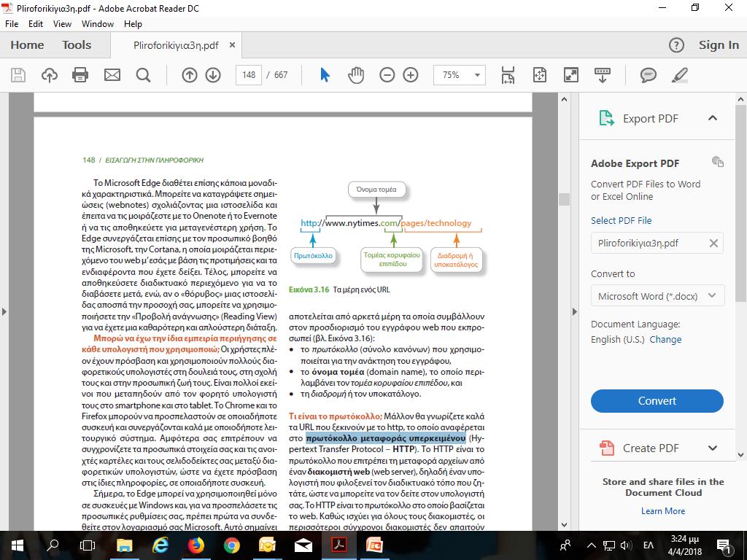747x560 pixels.
Task: Collapse the Export PDF section
Action: (713, 118)
